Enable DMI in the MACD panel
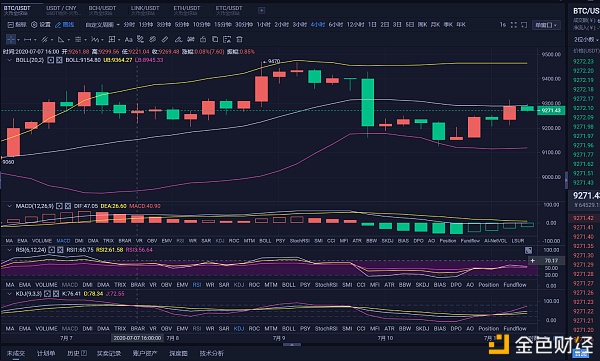This screenshot has height=361, width=600. [79, 241]
